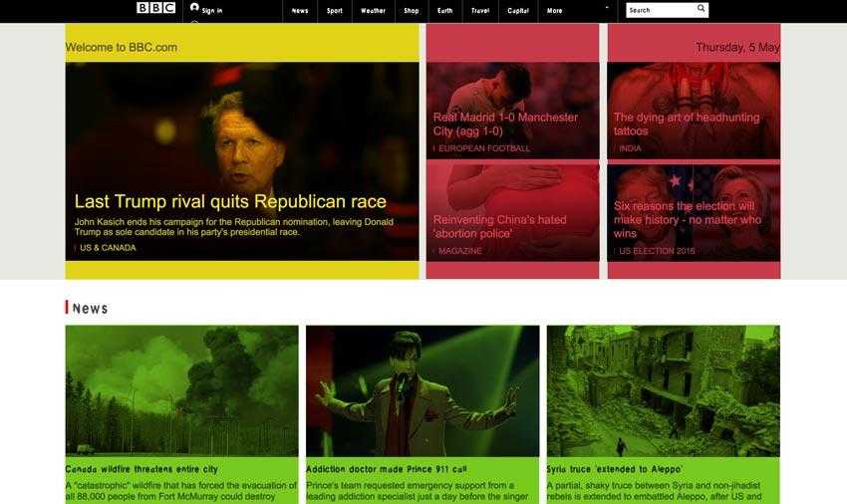Open the News navigation tab
847x504 pixels.
click(x=300, y=11)
